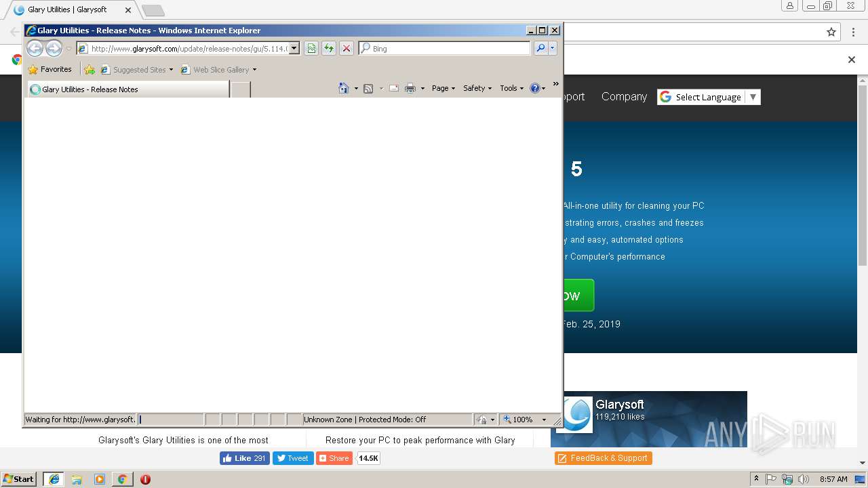This screenshot has width=868, height=488.
Task: Open the recent pages dropdown next to Forward
Action: tap(68, 49)
